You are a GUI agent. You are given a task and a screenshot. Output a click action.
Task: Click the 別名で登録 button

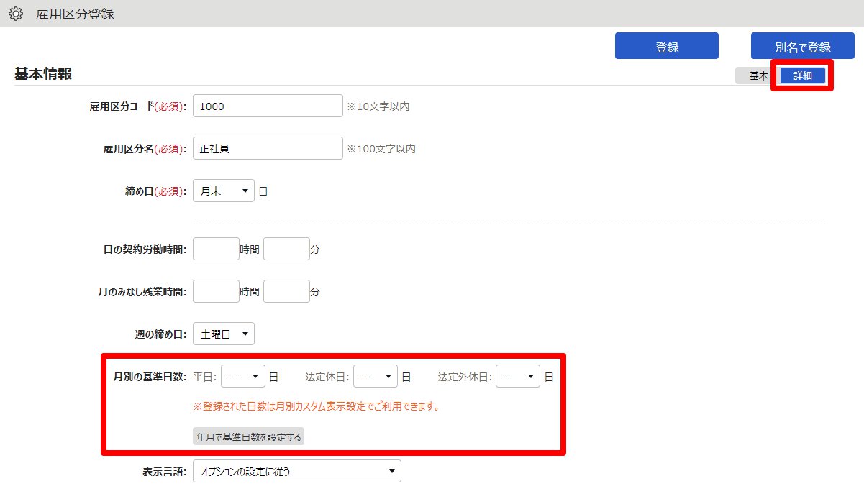pyautogui.click(x=803, y=46)
